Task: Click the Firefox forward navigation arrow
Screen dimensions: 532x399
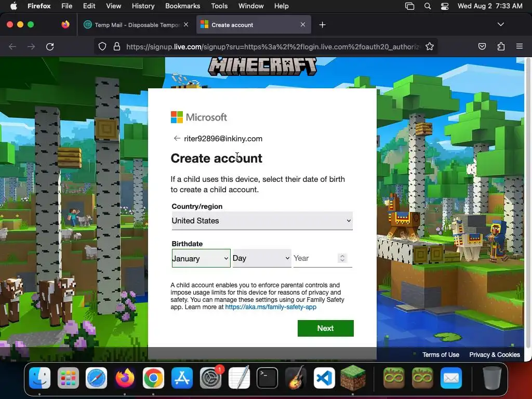Action: (x=31, y=46)
